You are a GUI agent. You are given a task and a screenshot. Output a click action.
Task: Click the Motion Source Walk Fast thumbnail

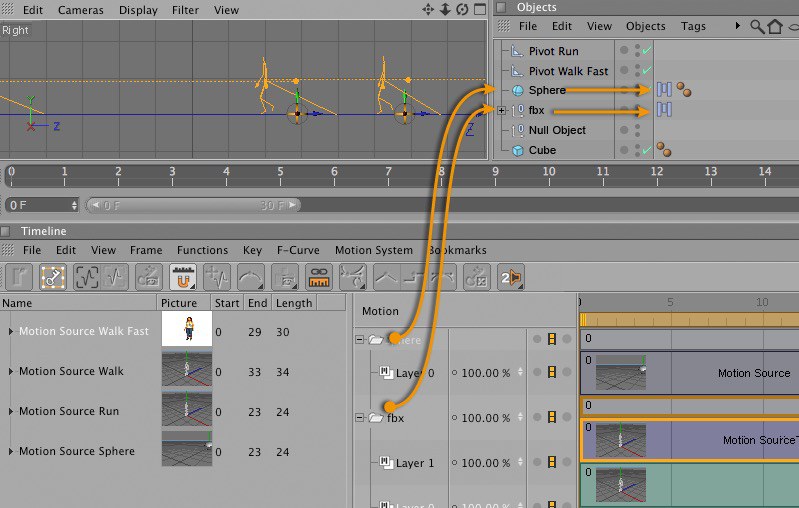click(186, 330)
